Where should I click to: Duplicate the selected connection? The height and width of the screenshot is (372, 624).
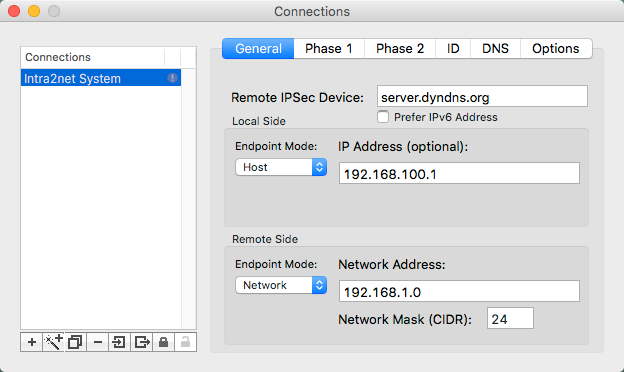pyautogui.click(x=75, y=342)
